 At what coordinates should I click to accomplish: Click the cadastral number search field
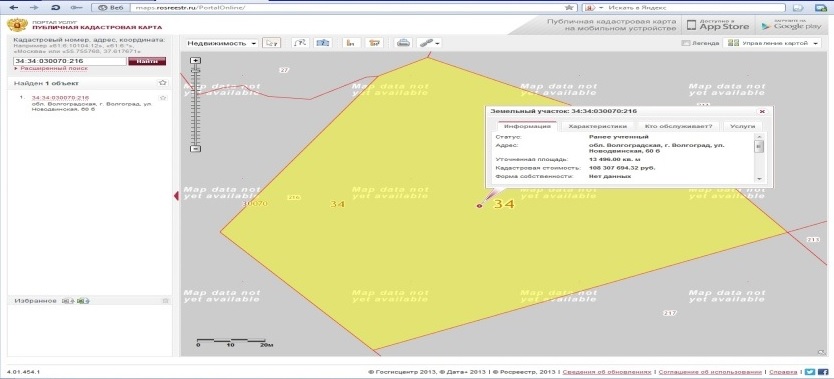click(70, 61)
